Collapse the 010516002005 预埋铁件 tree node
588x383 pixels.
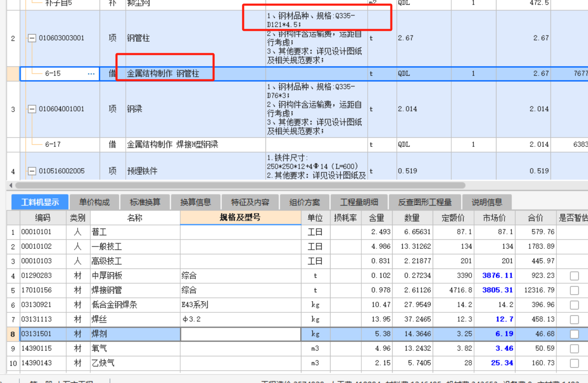[32, 171]
